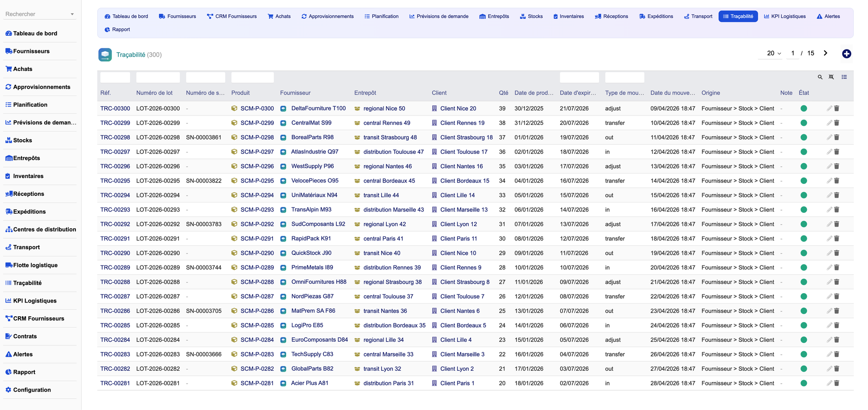
Task: Sort by the Fournisseur column header
Action: [295, 93]
